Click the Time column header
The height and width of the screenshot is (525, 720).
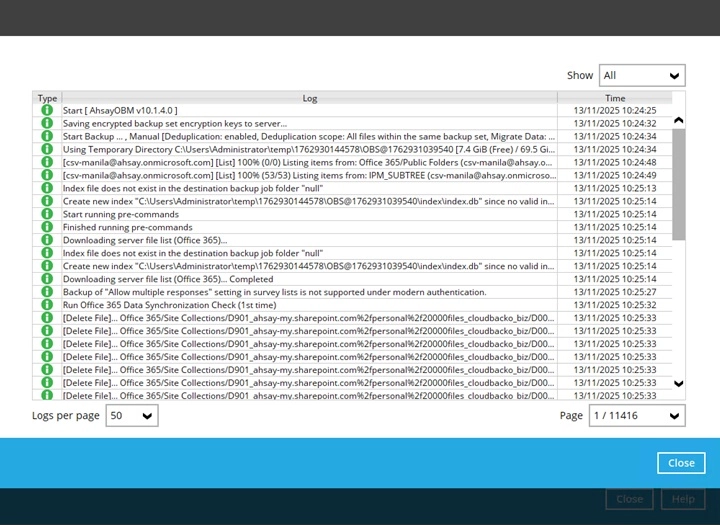[615, 98]
